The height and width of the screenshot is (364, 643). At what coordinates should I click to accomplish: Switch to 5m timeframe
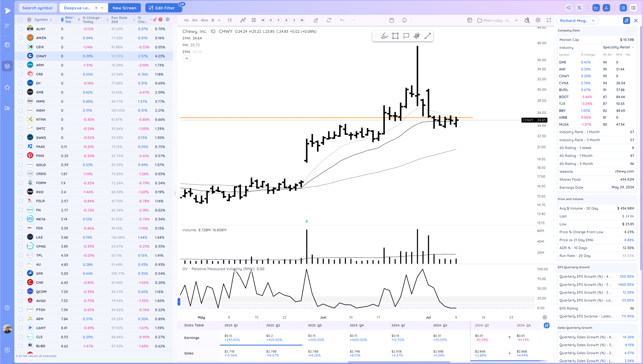point(195,20)
